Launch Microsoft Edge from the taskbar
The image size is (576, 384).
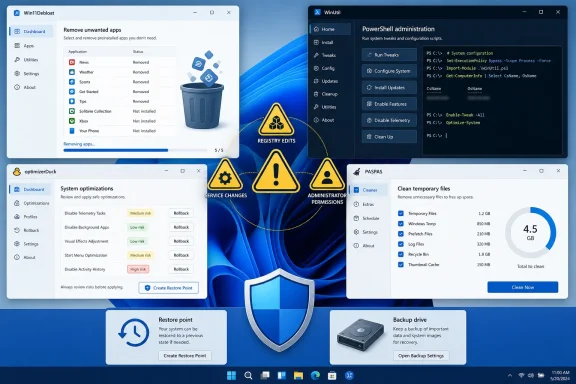pos(315,376)
